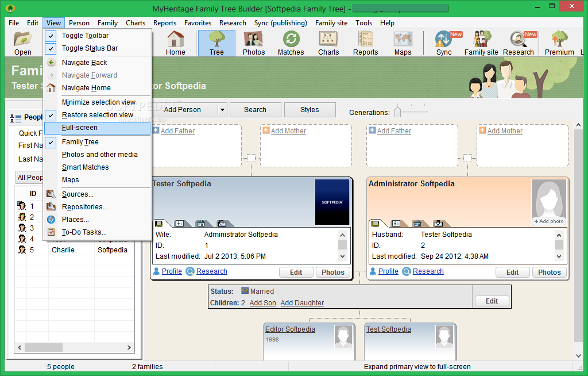Select the third info tab on Tester Softpedia's card
Viewport: 588px width, 376px height.
pos(201,223)
